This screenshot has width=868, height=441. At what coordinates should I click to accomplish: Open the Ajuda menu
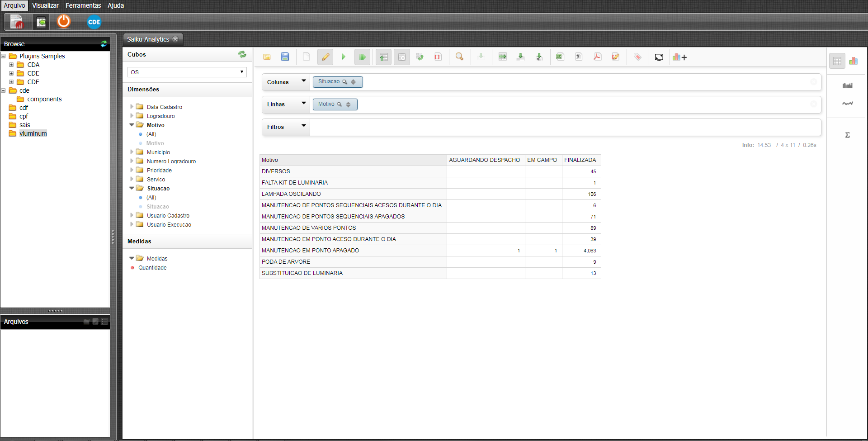point(116,5)
